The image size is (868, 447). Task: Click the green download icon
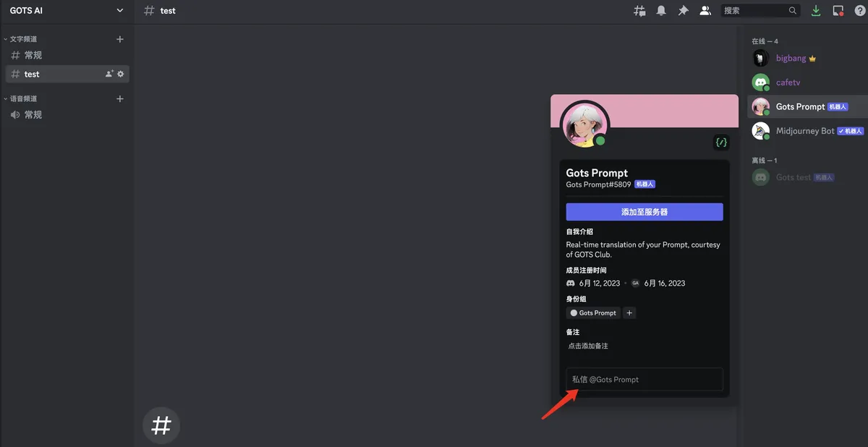pyautogui.click(x=816, y=11)
